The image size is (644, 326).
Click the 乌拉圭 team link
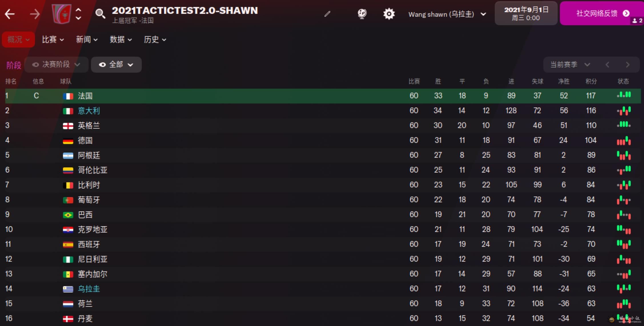[89, 289]
